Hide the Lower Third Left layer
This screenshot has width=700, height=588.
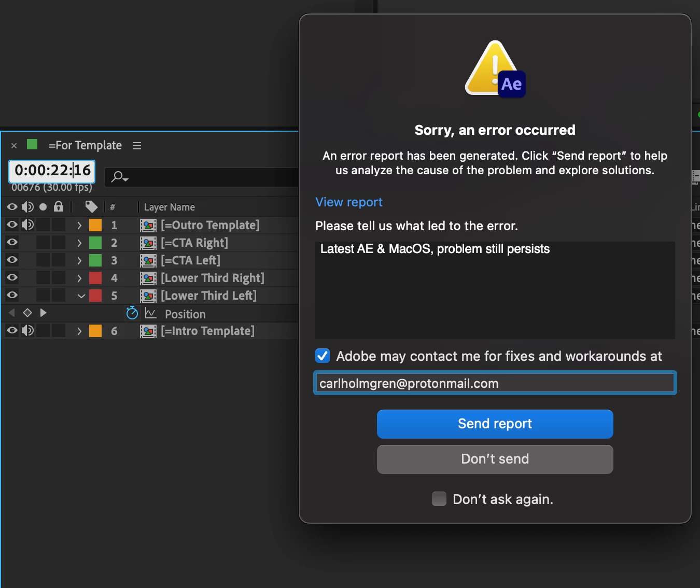12,295
